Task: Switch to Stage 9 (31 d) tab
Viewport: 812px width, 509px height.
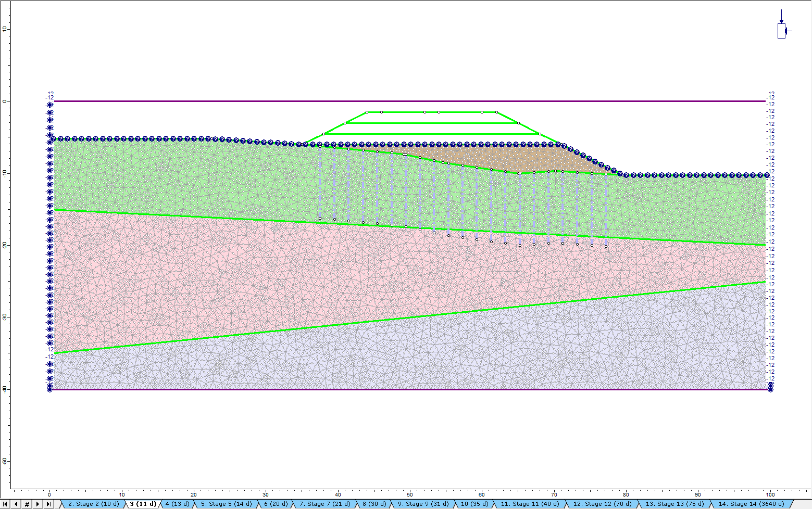Action: coord(423,504)
